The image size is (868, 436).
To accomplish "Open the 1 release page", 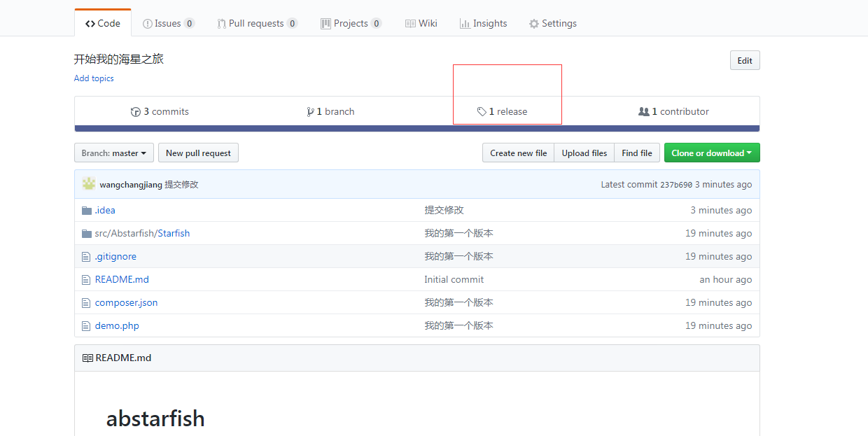I will (x=502, y=111).
